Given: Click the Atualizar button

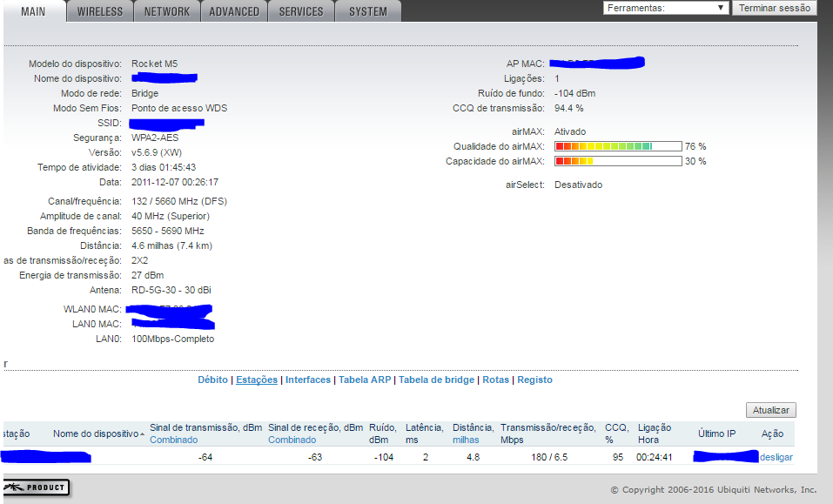Looking at the screenshot, I should [771, 410].
